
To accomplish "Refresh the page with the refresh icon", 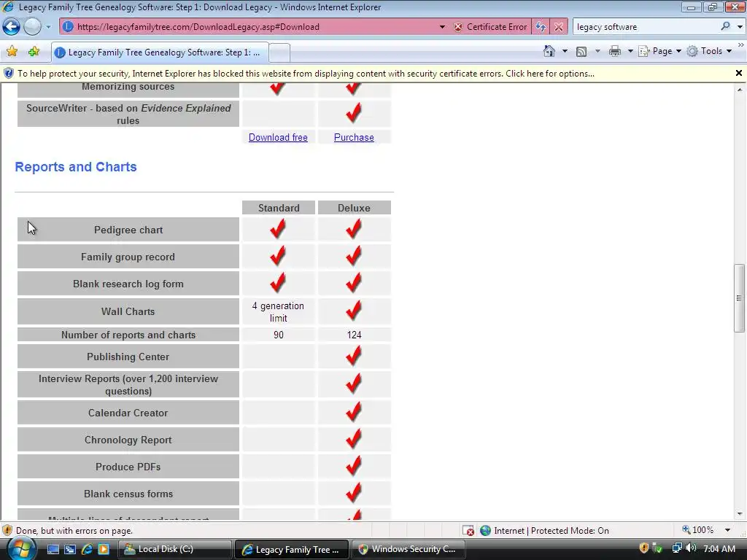I will click(x=541, y=27).
